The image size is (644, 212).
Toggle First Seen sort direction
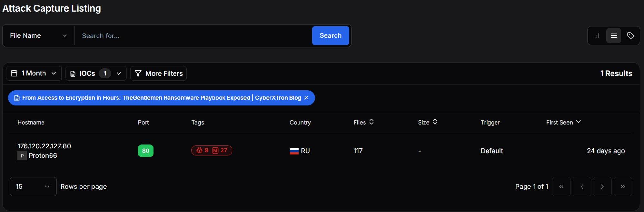tap(579, 122)
